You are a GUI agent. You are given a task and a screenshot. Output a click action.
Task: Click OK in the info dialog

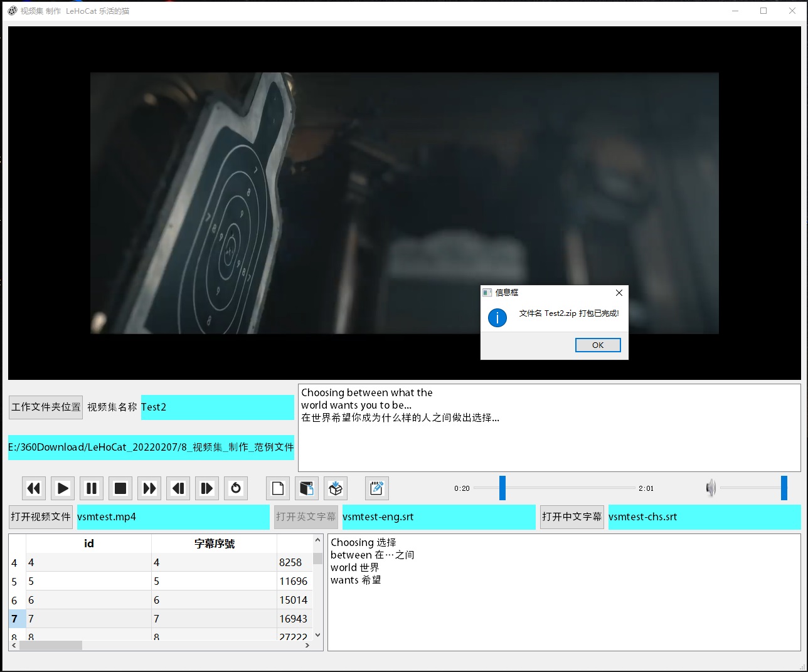tap(598, 345)
